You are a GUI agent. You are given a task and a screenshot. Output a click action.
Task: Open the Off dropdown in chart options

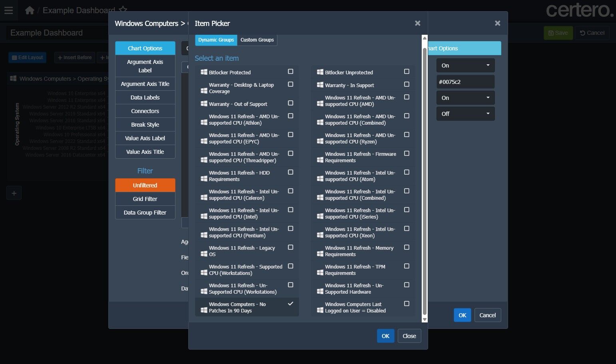tap(465, 114)
